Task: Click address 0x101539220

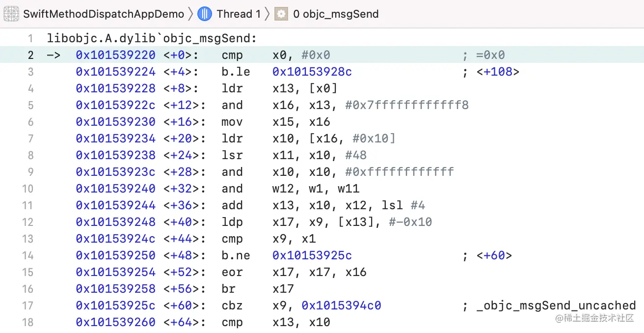Action: 116,55
